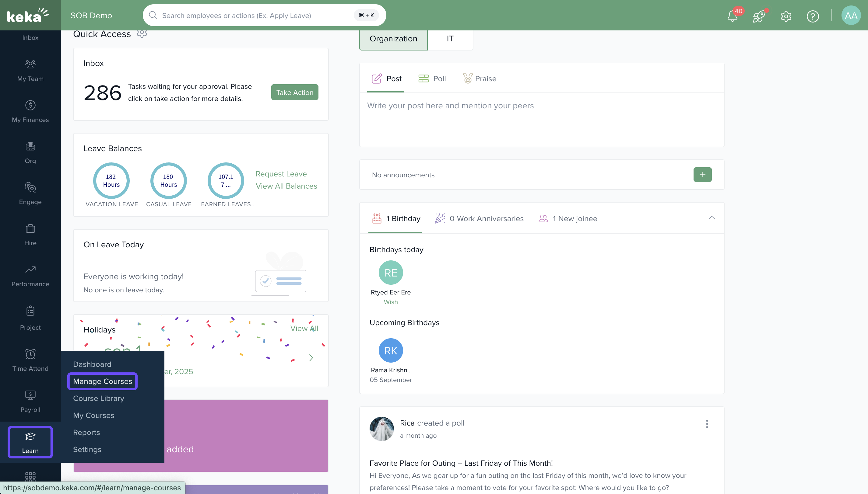Open Time Attend in sidebar

[x=30, y=360]
